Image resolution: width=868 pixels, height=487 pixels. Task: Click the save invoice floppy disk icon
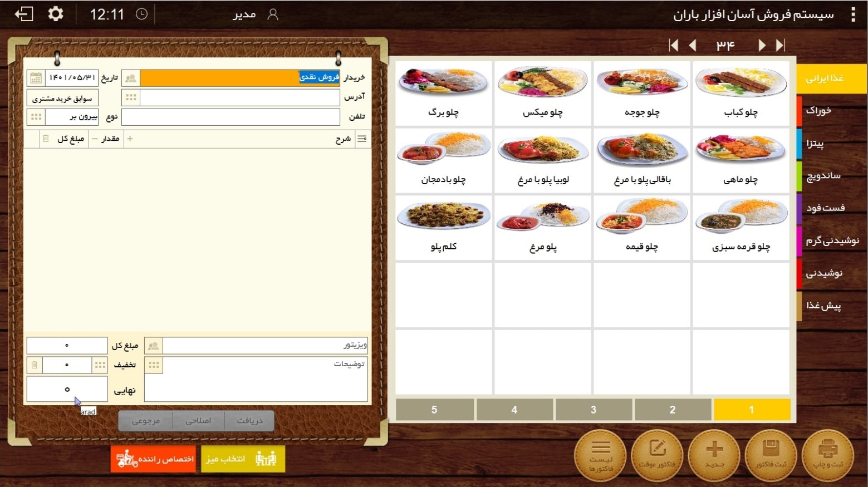click(771, 455)
